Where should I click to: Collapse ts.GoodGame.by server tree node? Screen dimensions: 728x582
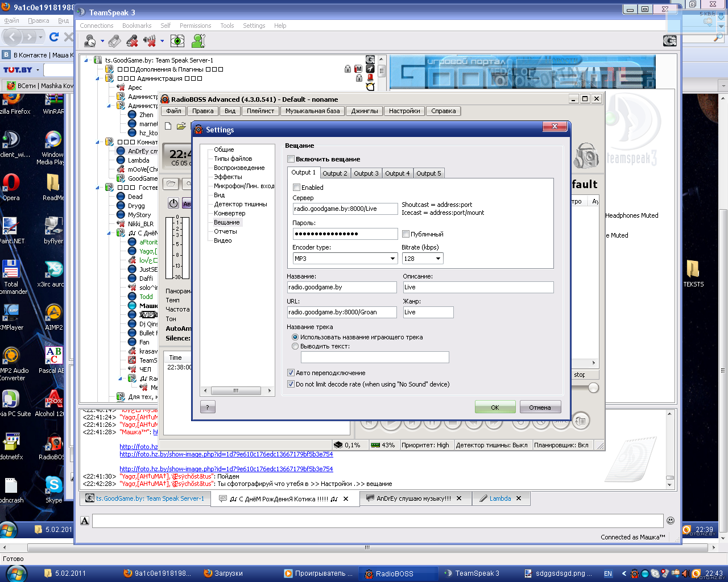click(x=86, y=60)
